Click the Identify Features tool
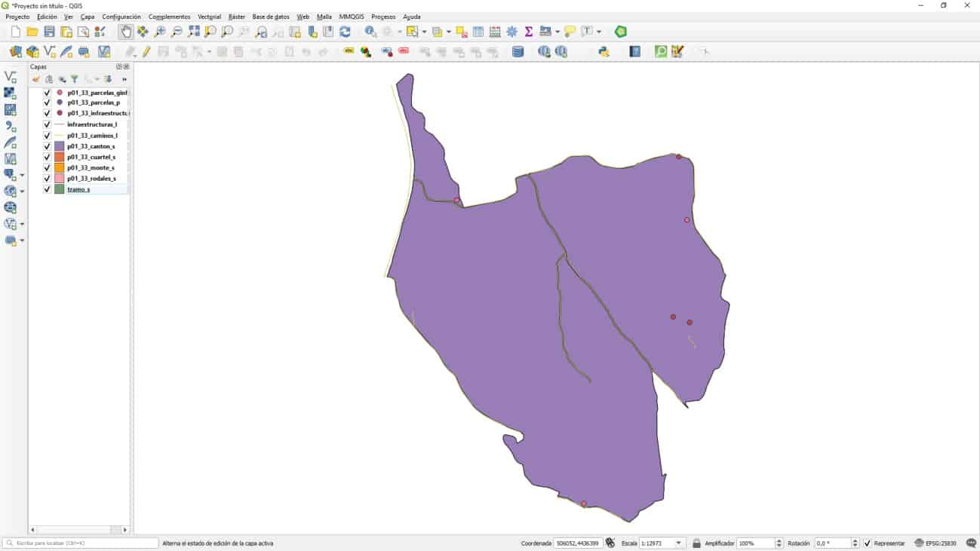980x551 pixels. click(x=370, y=32)
